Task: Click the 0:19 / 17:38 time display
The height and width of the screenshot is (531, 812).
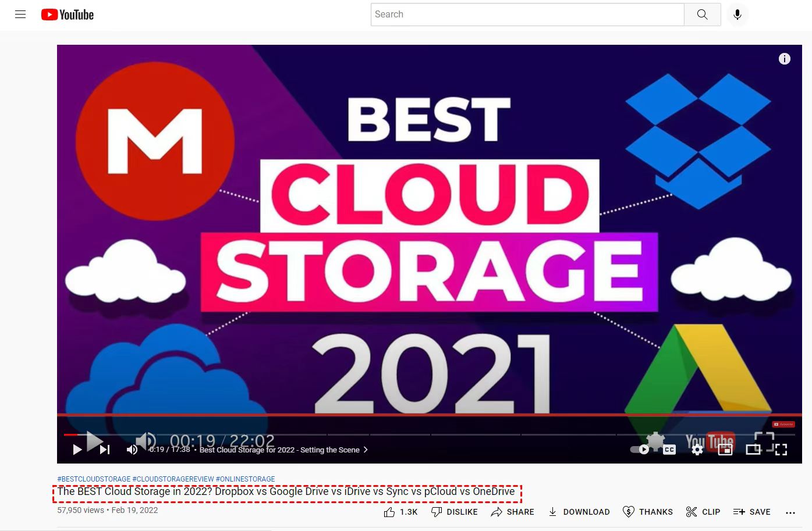Action: pos(169,450)
